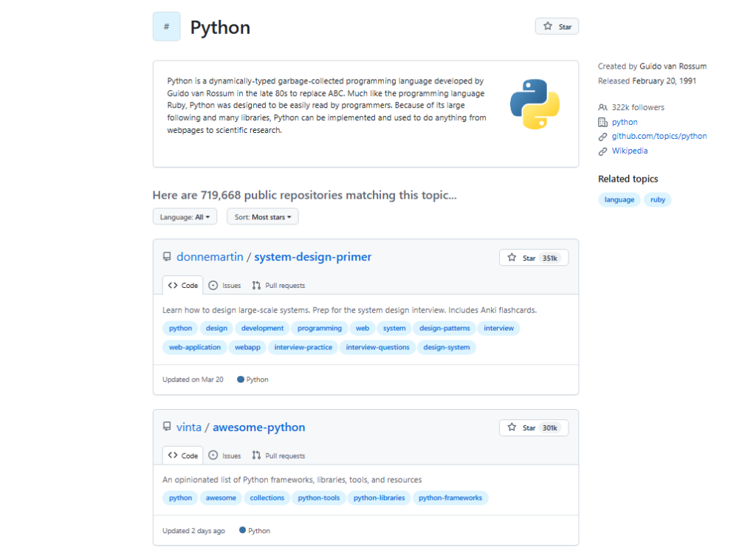Click the interview-questions topic tag

click(377, 347)
